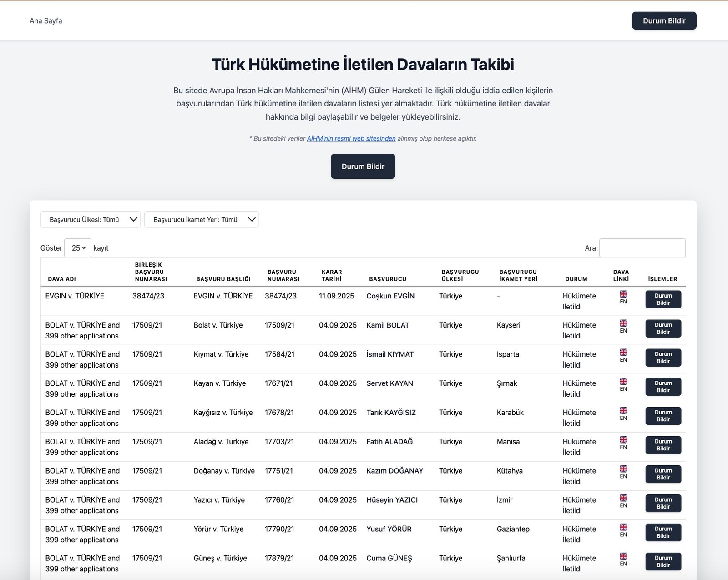The height and width of the screenshot is (580, 728).
Task: Go to Ana Sayfa in the navigation
Action: (x=46, y=21)
